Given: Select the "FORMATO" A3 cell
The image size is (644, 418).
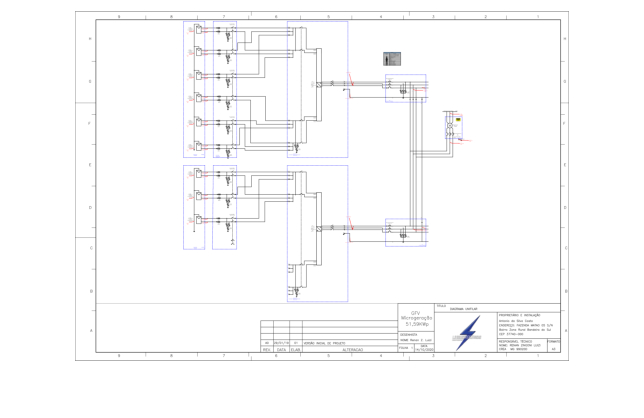Looking at the screenshot, I should point(553,345).
